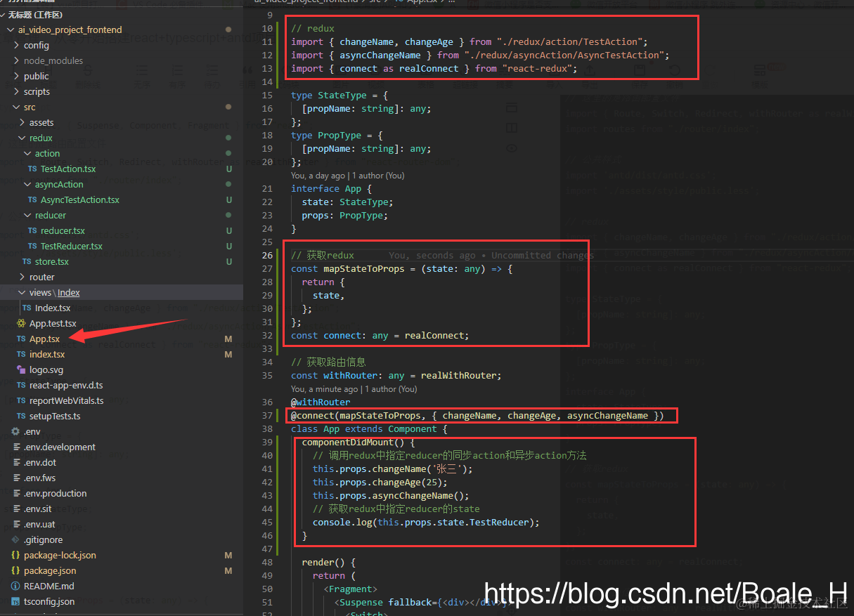Image resolution: width=854 pixels, height=616 pixels.
Task: Click the TS icon beside TestReducer.tsx
Action: (32, 247)
